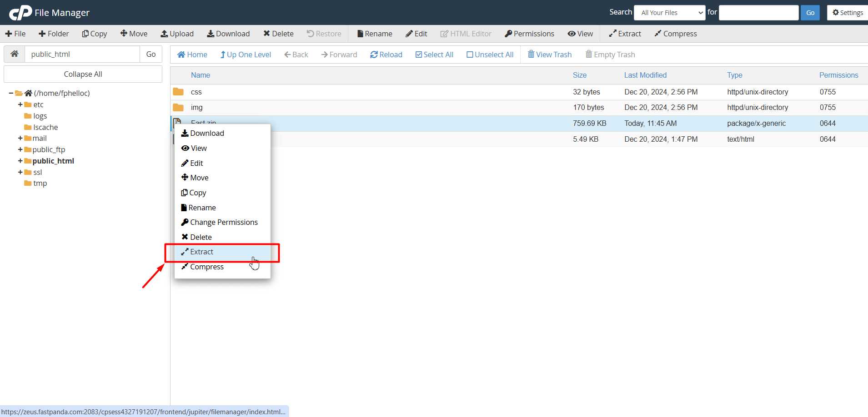Image resolution: width=868 pixels, height=417 pixels.
Task: Open the Permissions tool from the toolbar
Action: [529, 34]
